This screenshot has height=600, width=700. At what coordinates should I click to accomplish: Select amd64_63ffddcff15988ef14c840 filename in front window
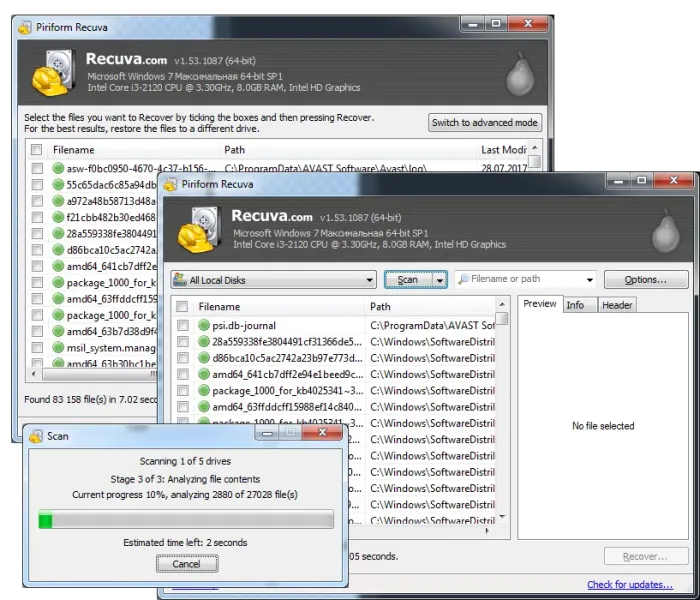pyautogui.click(x=287, y=407)
